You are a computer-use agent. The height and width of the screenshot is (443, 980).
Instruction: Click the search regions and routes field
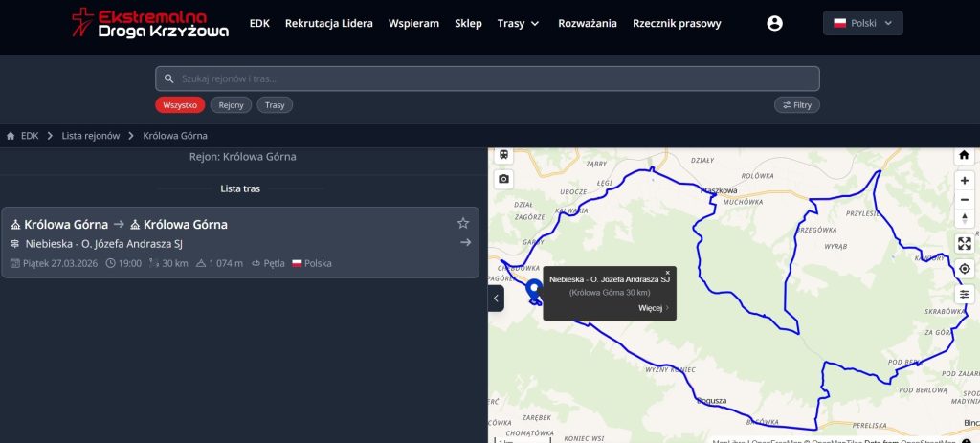(x=487, y=78)
